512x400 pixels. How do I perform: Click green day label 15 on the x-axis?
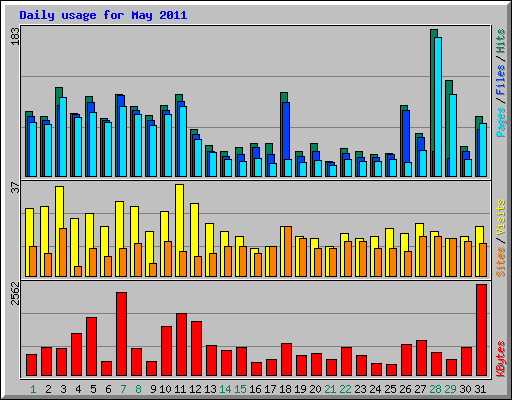pos(240,389)
